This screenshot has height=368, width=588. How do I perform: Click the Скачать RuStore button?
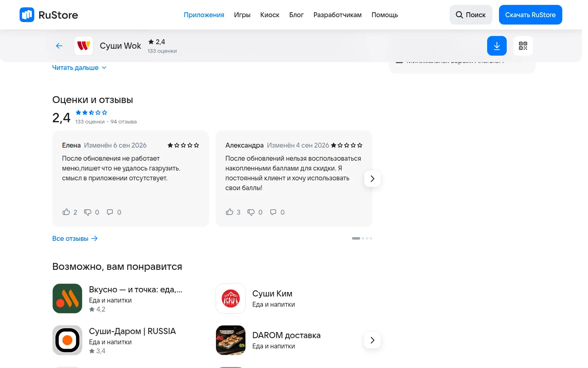[x=530, y=15]
